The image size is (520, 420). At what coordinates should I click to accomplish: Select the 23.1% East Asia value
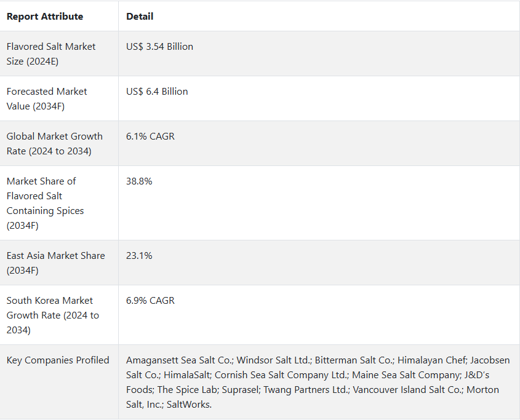(139, 256)
